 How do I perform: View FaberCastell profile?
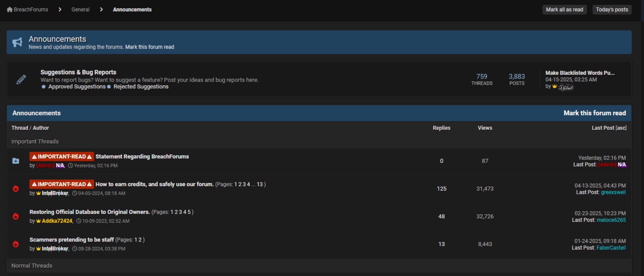(611, 248)
